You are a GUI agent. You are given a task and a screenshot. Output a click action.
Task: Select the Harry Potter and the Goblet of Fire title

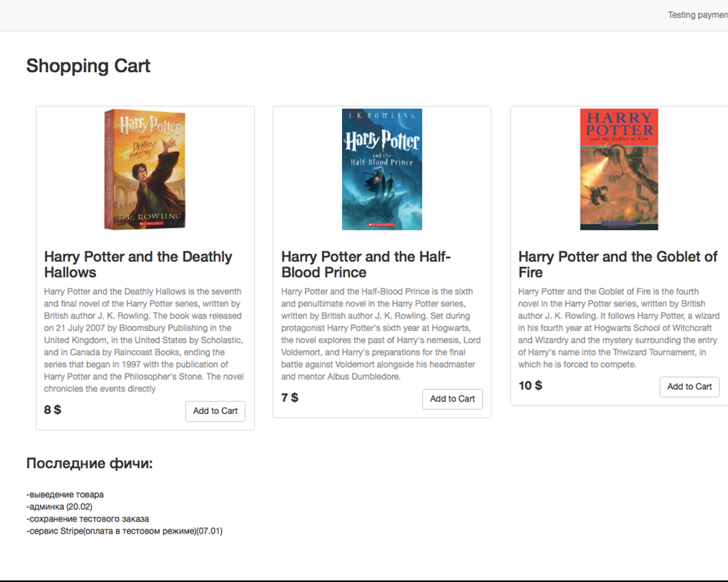(617, 264)
